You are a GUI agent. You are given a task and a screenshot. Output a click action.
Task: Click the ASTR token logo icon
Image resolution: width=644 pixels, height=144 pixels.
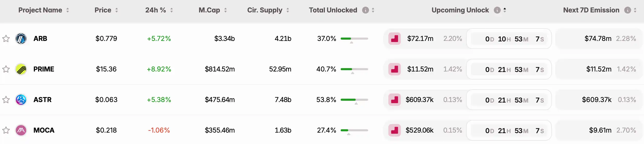point(21,100)
